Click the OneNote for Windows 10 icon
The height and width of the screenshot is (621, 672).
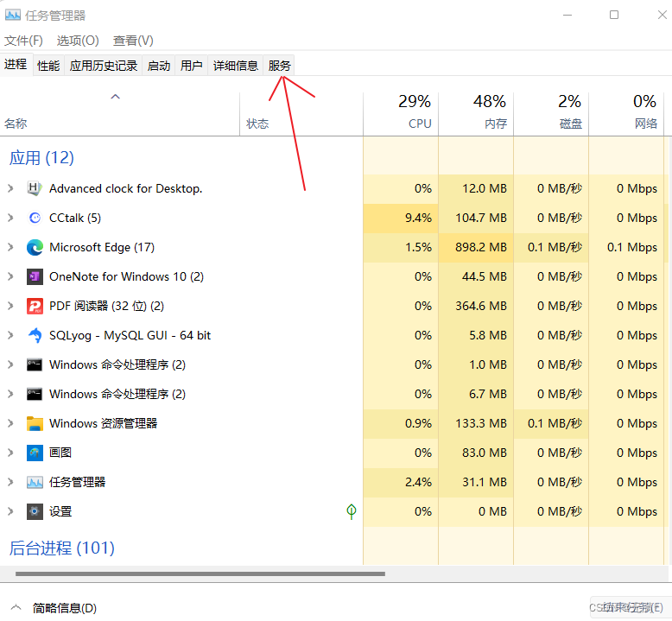(x=35, y=277)
